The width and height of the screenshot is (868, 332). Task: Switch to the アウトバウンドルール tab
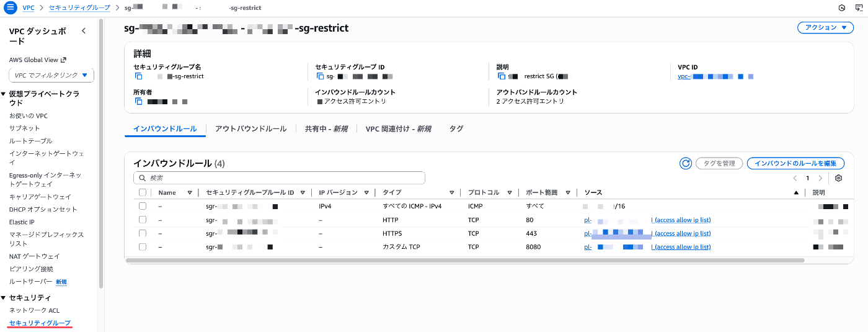pos(250,129)
